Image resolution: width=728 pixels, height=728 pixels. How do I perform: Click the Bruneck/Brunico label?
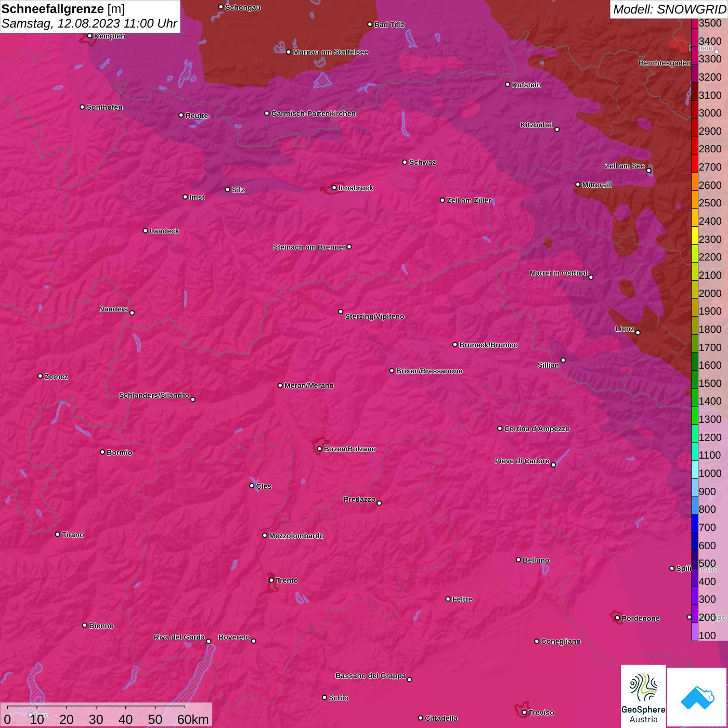tap(488, 345)
